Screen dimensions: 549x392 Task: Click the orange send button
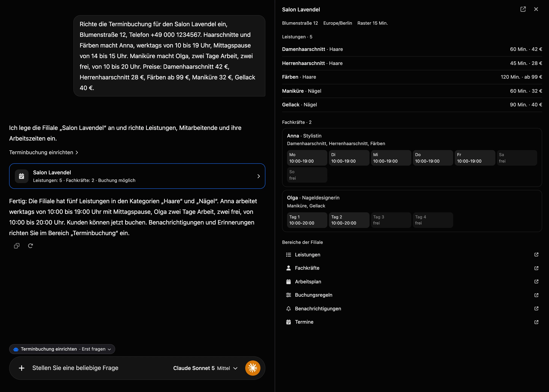(x=253, y=368)
